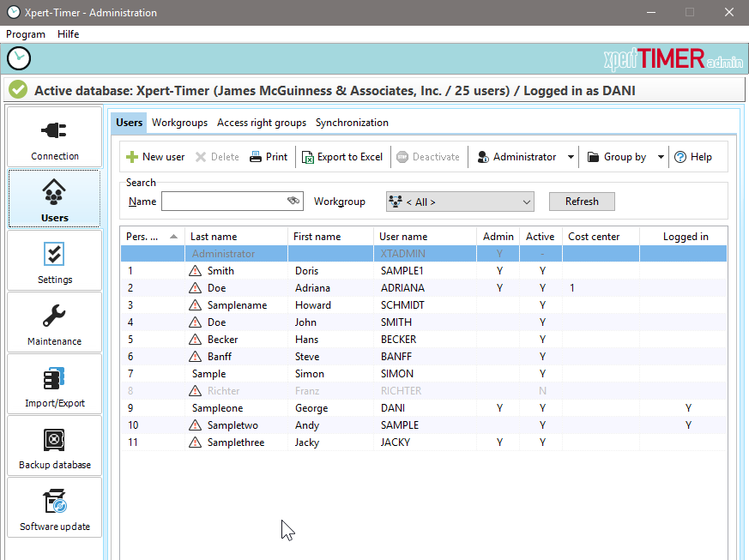
Task: Switch to Access right groups tab
Action: click(262, 123)
